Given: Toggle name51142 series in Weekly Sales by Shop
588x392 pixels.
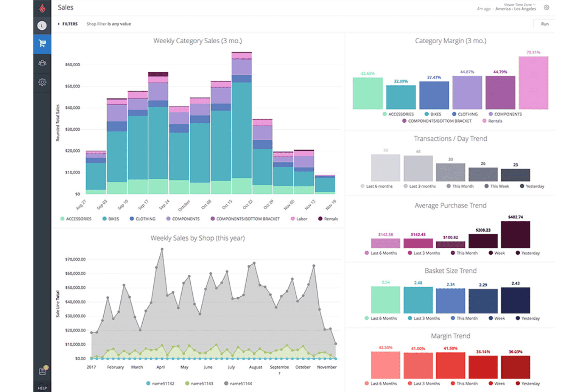Looking at the screenshot, I should click(x=161, y=384).
